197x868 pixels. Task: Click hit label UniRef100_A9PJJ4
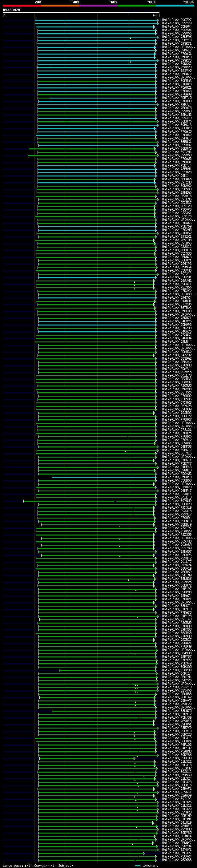click(x=177, y=104)
